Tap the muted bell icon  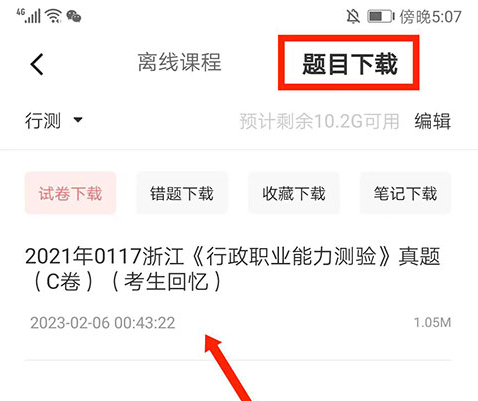(353, 16)
